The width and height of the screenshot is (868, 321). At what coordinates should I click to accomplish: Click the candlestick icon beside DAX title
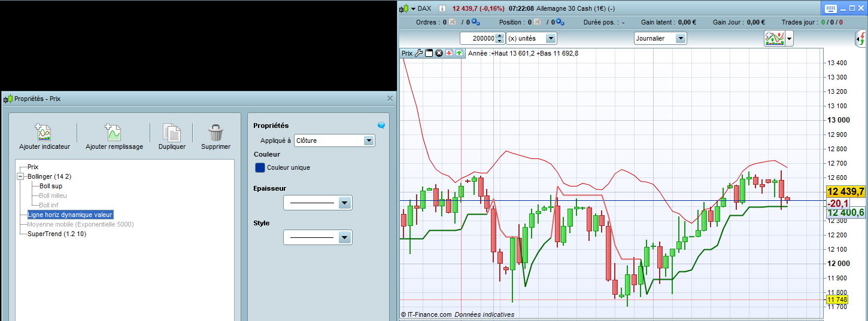pyautogui.click(x=405, y=8)
